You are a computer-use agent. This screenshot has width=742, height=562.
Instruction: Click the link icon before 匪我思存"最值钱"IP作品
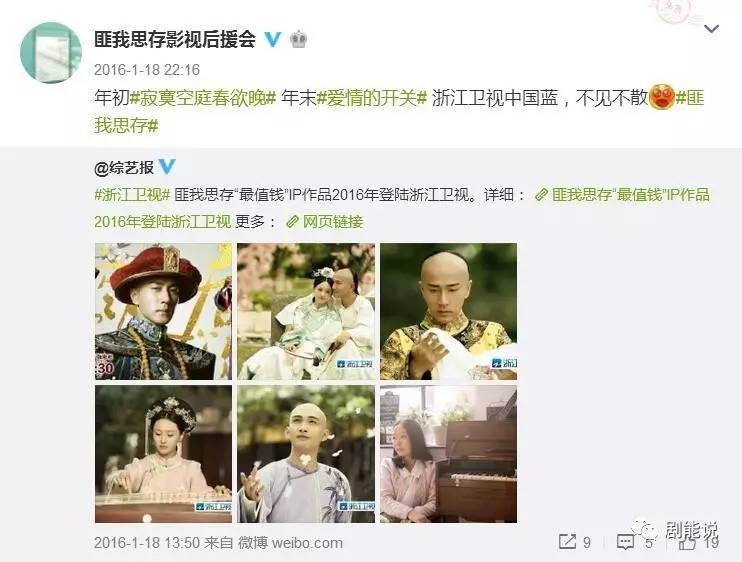point(541,194)
